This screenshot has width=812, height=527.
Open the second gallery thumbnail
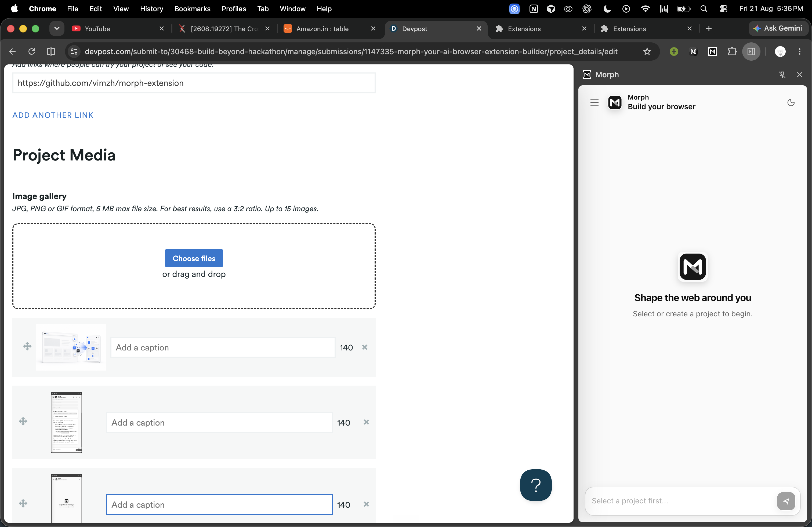[x=67, y=422]
